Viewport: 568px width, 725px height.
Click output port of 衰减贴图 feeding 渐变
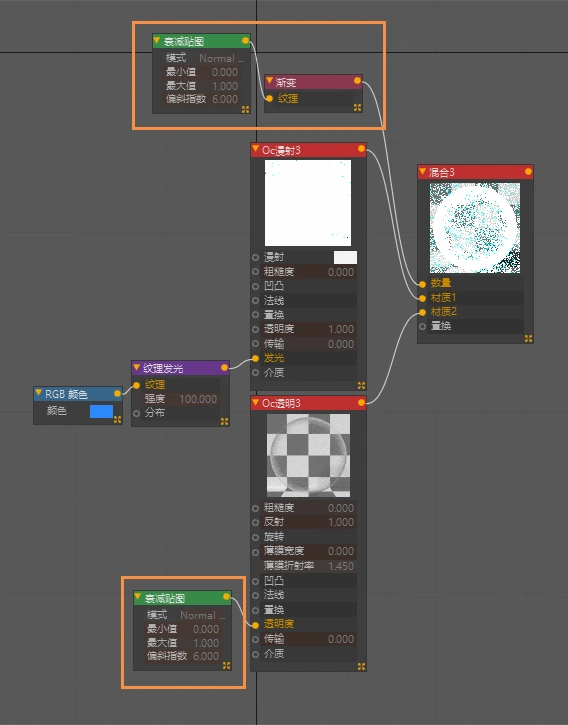click(246, 41)
